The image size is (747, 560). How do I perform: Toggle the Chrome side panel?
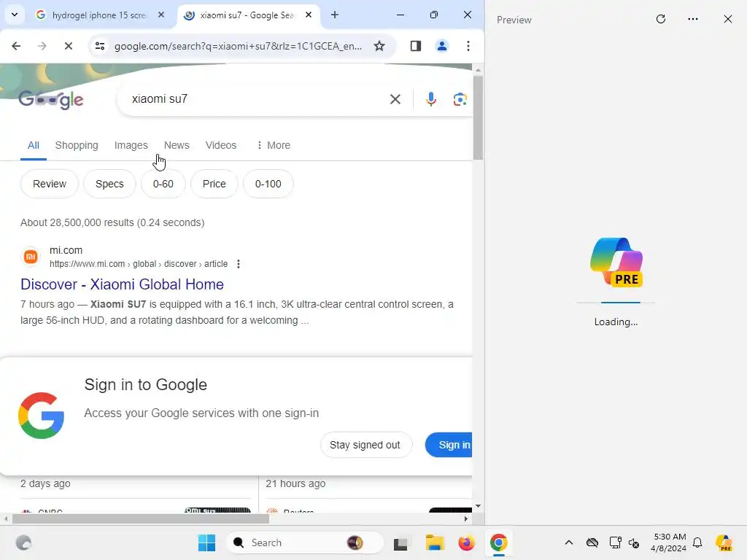(415, 46)
